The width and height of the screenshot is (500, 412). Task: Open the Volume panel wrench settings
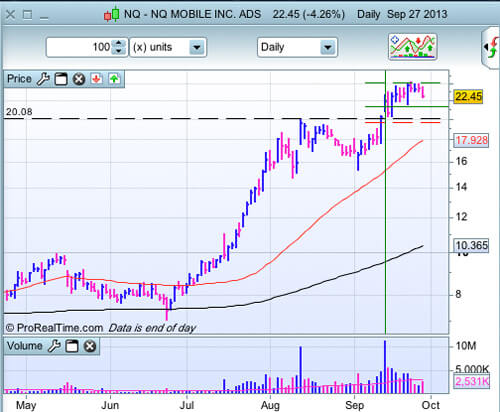54,346
